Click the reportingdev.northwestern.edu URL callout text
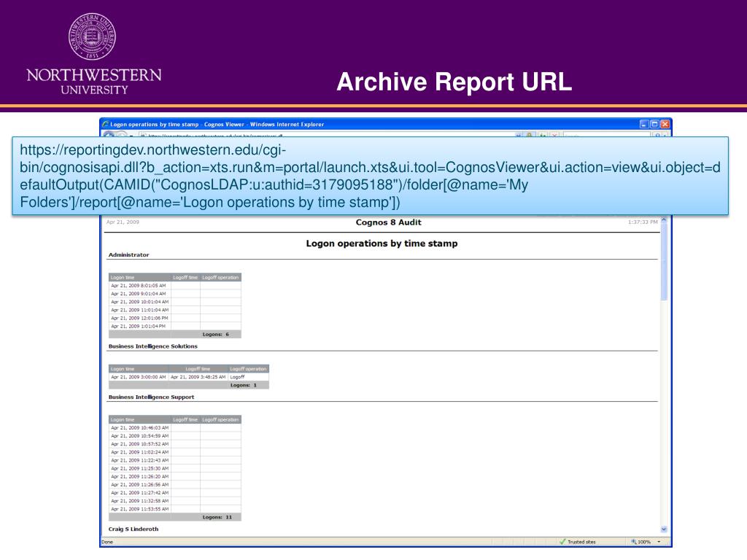Viewport: 747px width, 560px height. (370, 176)
